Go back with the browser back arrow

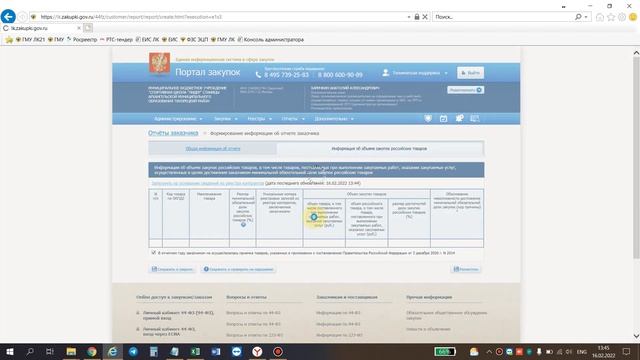click(8, 17)
